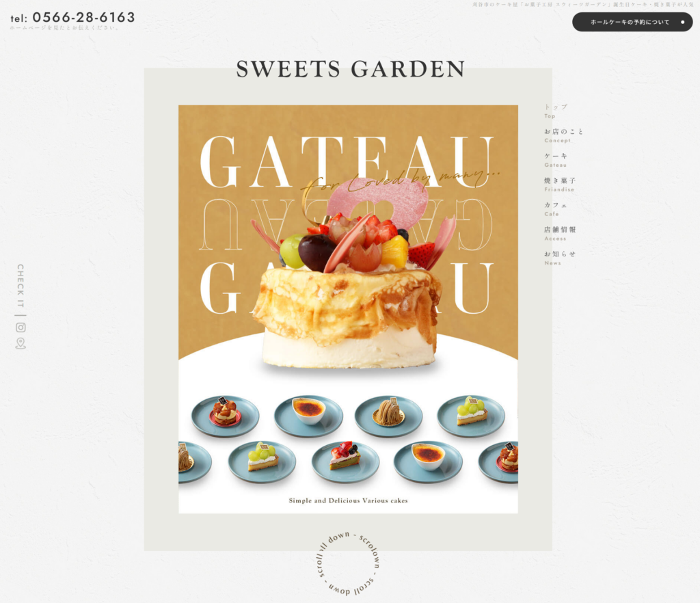
Task: Click the Mont Blanc cake plate in top row
Action: 389,416
